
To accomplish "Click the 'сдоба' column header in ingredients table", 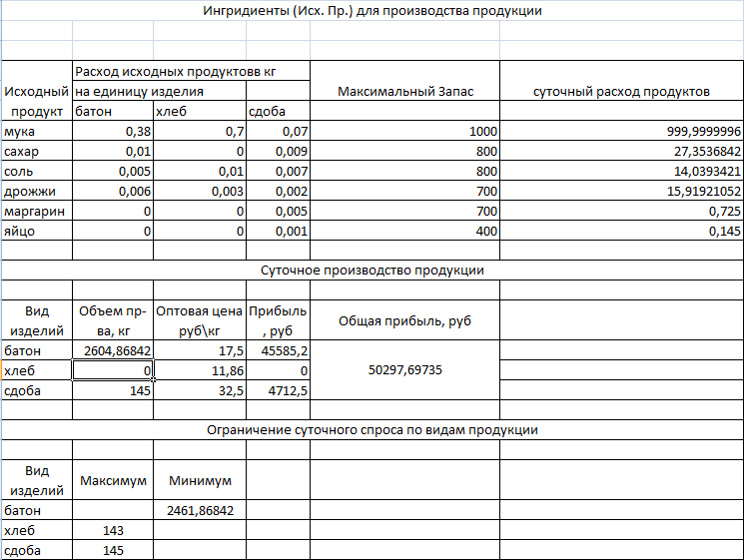I will click(x=278, y=111).
